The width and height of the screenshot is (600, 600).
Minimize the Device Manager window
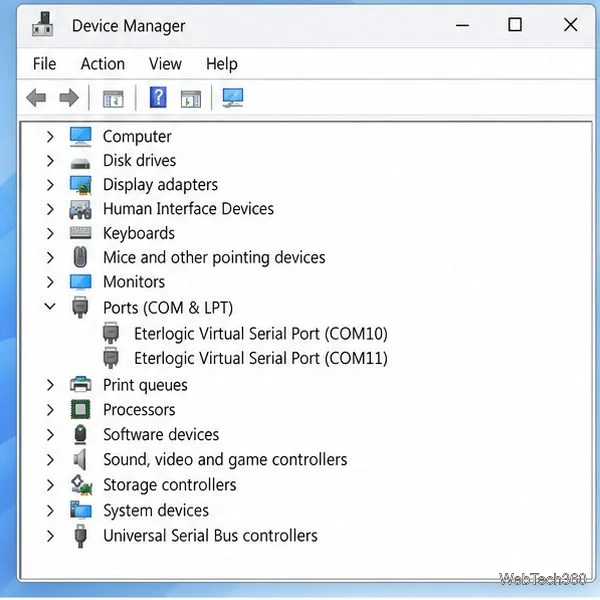pos(462,25)
